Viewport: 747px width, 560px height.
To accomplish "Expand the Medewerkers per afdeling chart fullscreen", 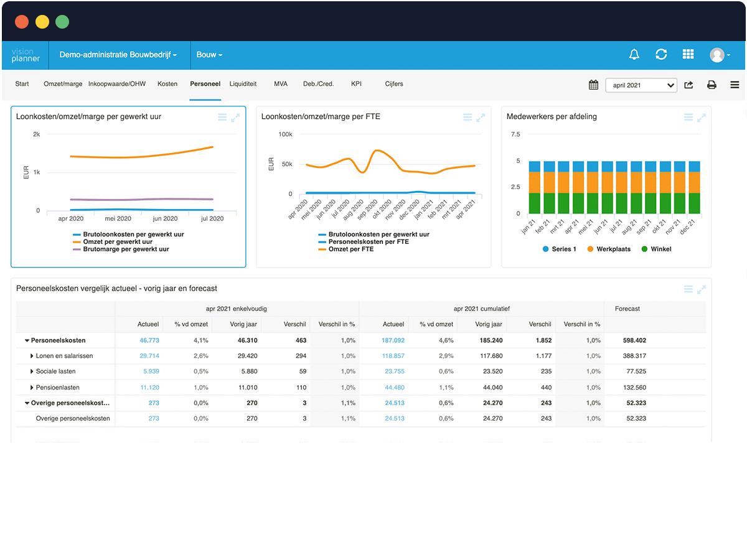I will coord(701,117).
